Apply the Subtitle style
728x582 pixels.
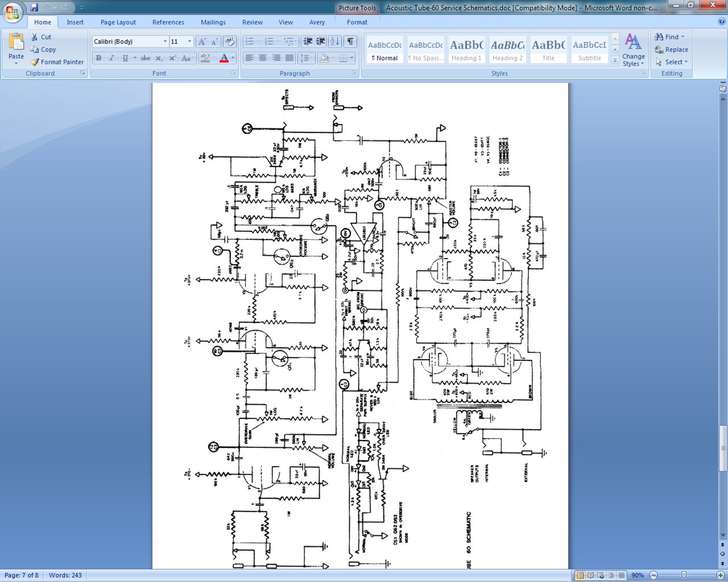click(590, 50)
